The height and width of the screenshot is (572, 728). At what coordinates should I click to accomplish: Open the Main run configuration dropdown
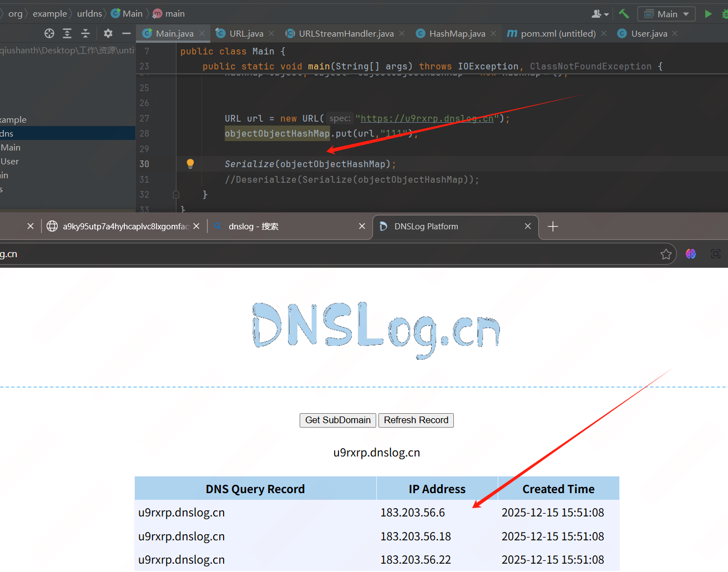pos(666,14)
